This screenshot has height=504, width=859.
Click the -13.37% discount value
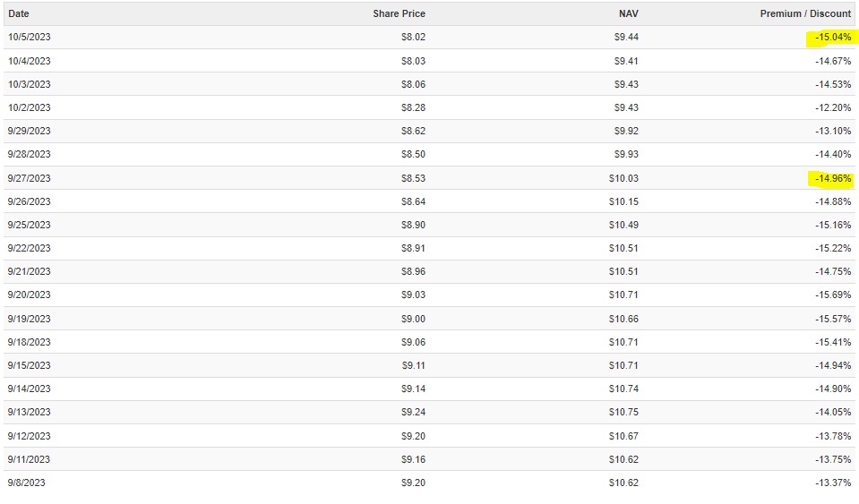[833, 483]
